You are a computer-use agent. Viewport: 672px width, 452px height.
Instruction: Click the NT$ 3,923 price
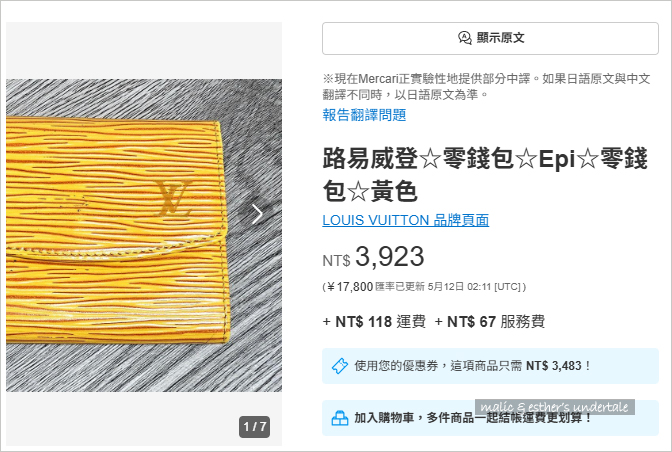[373, 257]
